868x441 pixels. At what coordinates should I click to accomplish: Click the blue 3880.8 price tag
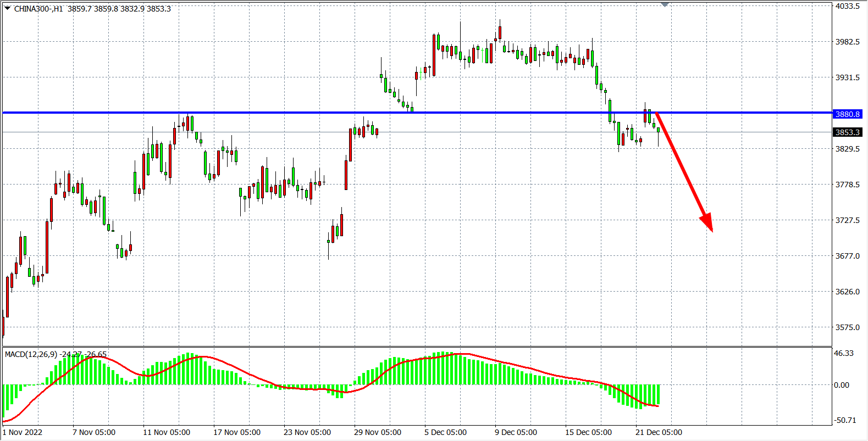[x=847, y=114]
